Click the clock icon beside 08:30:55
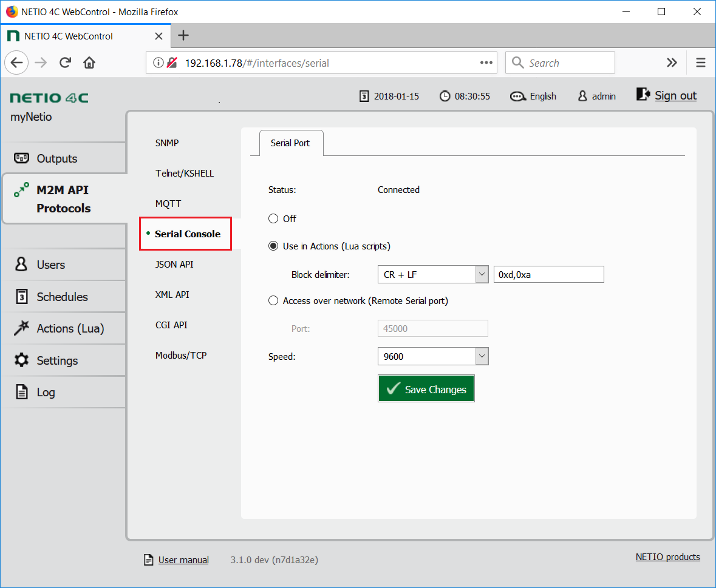The height and width of the screenshot is (588, 716). point(445,96)
